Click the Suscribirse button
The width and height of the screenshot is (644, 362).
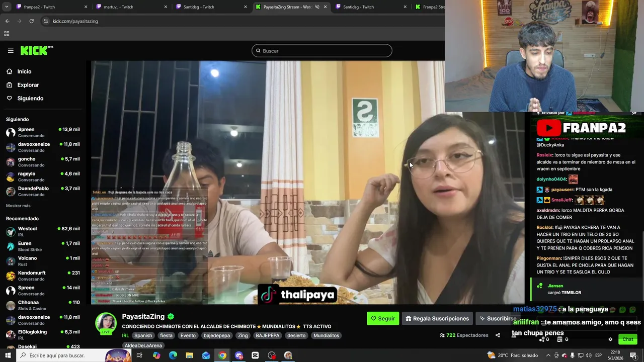(497, 318)
